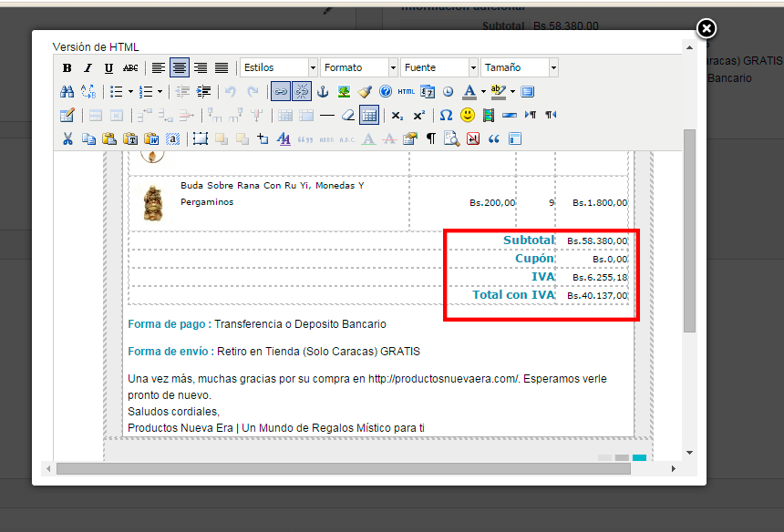Open the Tamaño size dropdown
This screenshot has width=784, height=532.
[519, 67]
